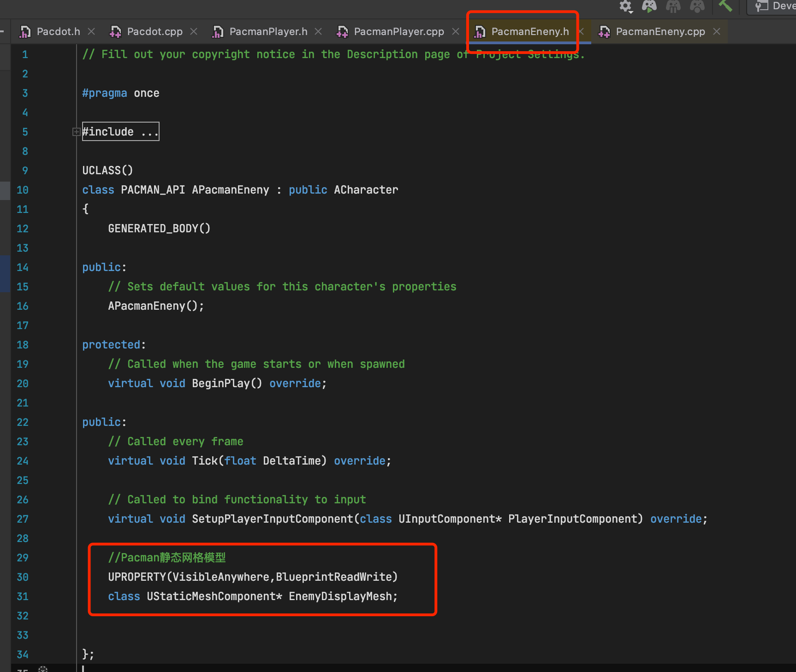Click line number 10 in the gutter
Image resolution: width=796 pixels, height=672 pixels.
pyautogui.click(x=22, y=190)
